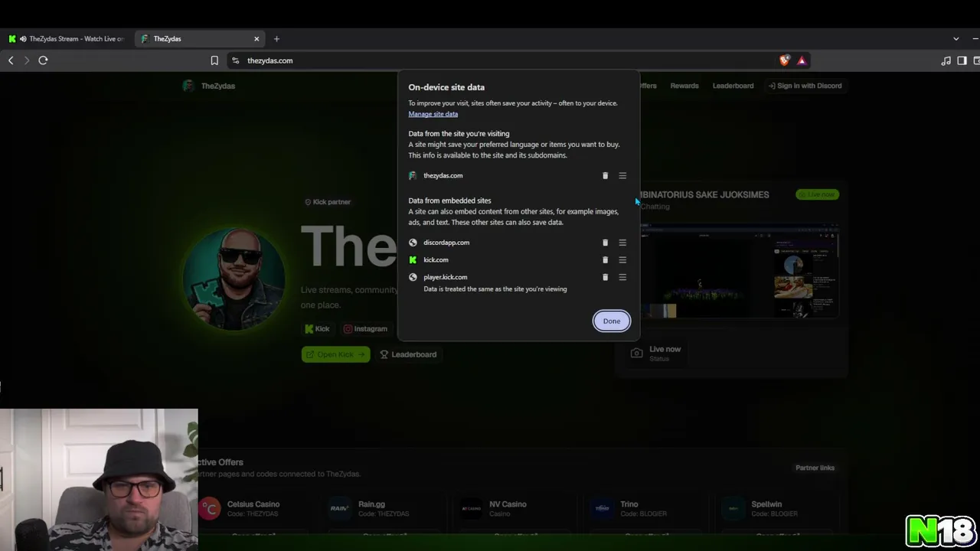Click the Live now Status camera icon
This screenshot has width=980, height=551.
(636, 353)
